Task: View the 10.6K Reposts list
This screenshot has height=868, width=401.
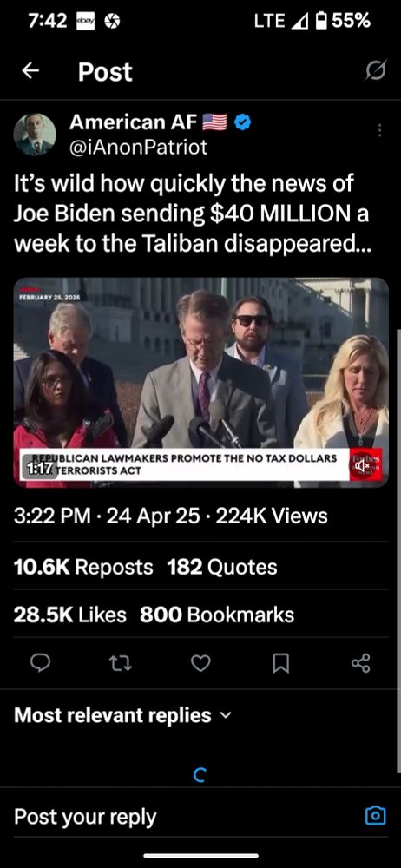Action: (x=83, y=567)
